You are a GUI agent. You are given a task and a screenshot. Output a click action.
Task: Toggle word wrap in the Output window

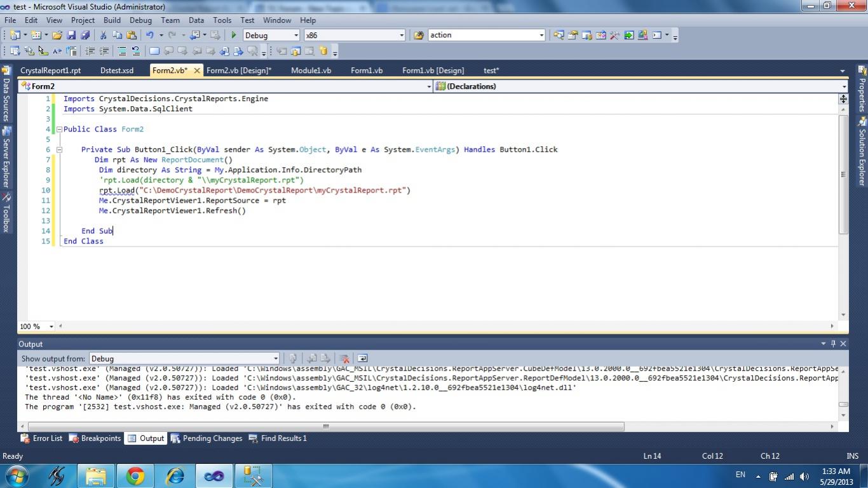(362, 358)
